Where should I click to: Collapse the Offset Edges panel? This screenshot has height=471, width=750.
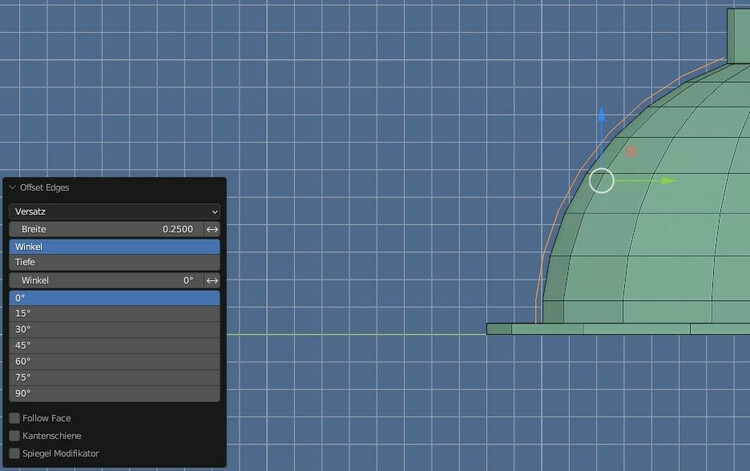[x=13, y=187]
